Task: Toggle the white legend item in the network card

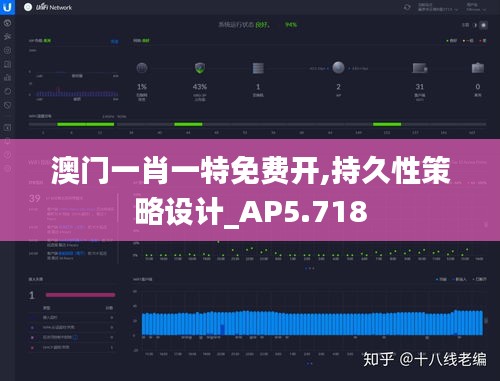Action: pyautogui.click(x=468, y=41)
